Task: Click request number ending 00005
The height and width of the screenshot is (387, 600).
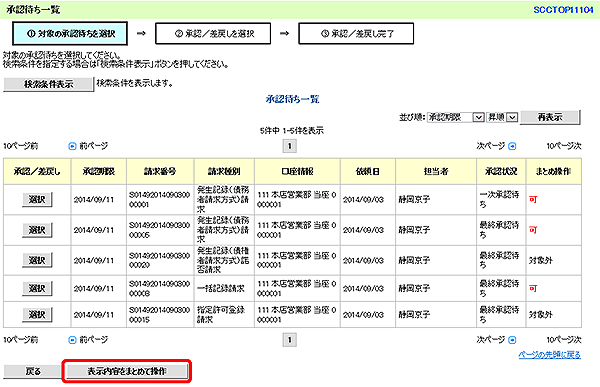Action: pos(159,230)
